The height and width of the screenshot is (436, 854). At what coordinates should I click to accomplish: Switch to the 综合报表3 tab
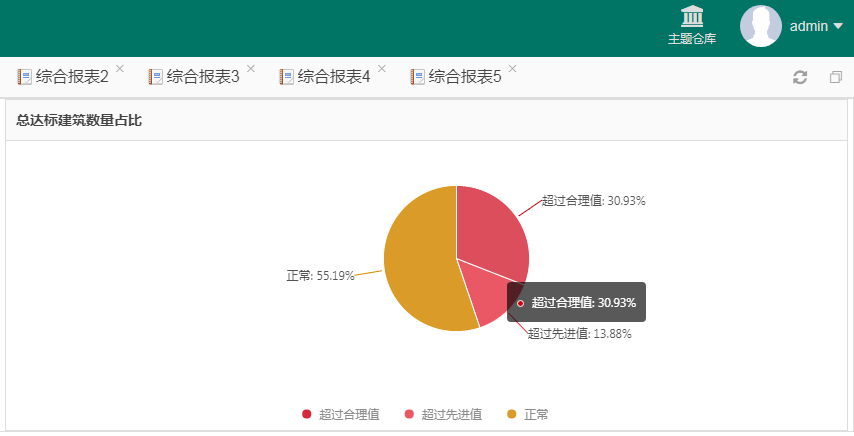tap(202, 76)
